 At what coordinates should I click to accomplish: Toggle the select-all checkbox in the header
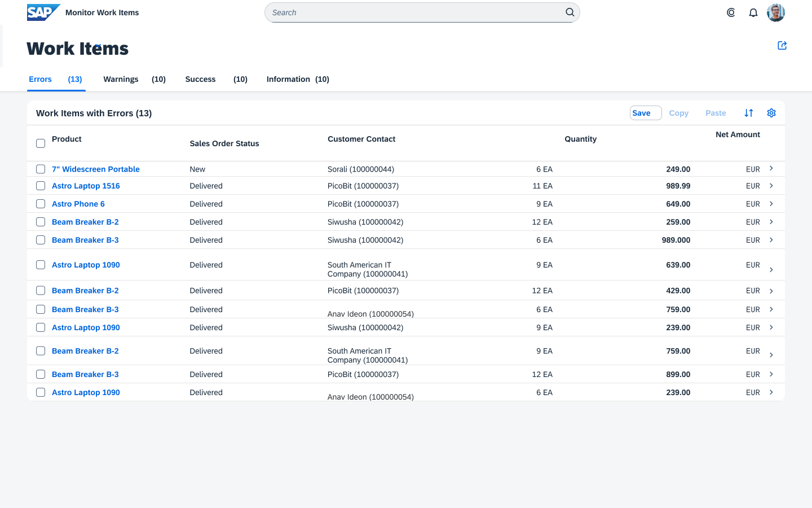click(x=41, y=143)
